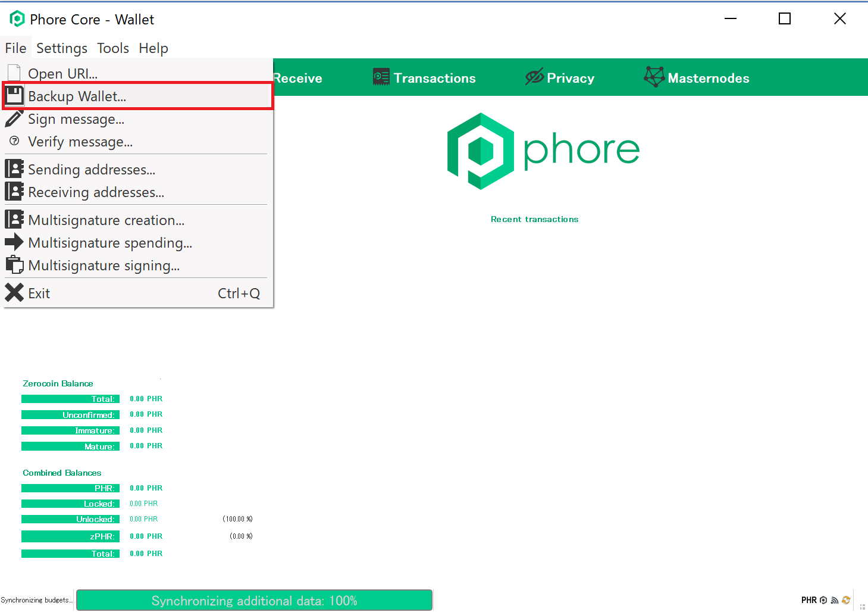Click the pen icon for Sign message
Image resolution: width=868 pixels, height=612 pixels.
[14, 118]
